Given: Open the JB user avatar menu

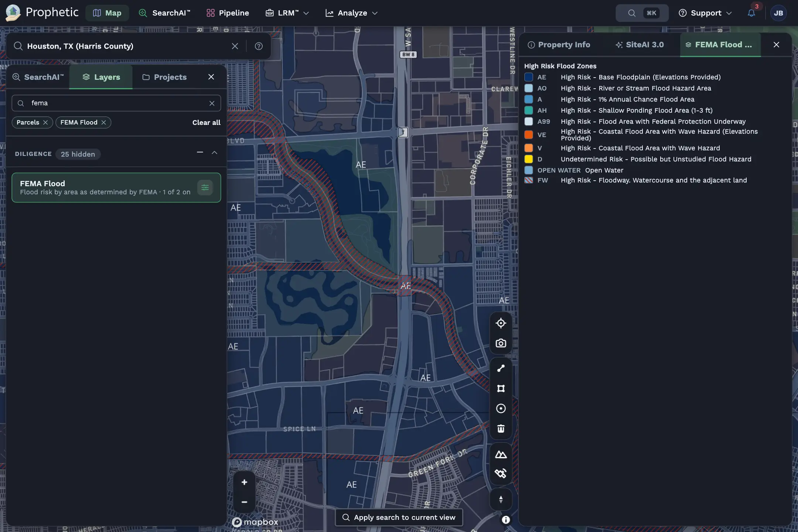Looking at the screenshot, I should click(x=778, y=13).
